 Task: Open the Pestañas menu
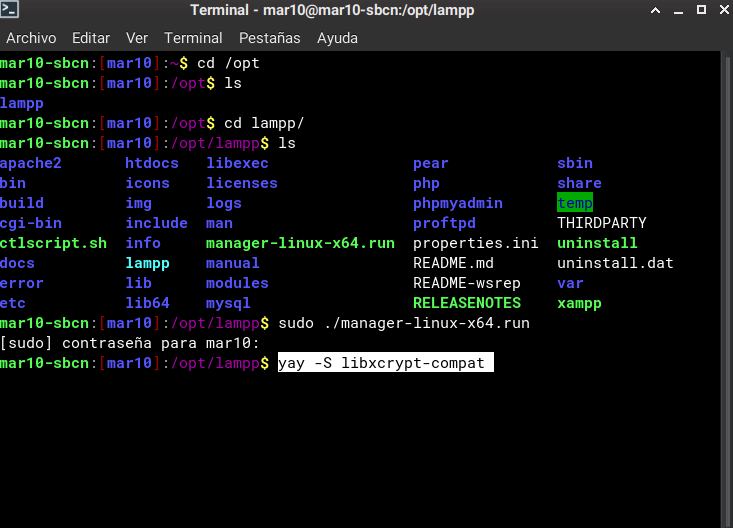pos(269,38)
